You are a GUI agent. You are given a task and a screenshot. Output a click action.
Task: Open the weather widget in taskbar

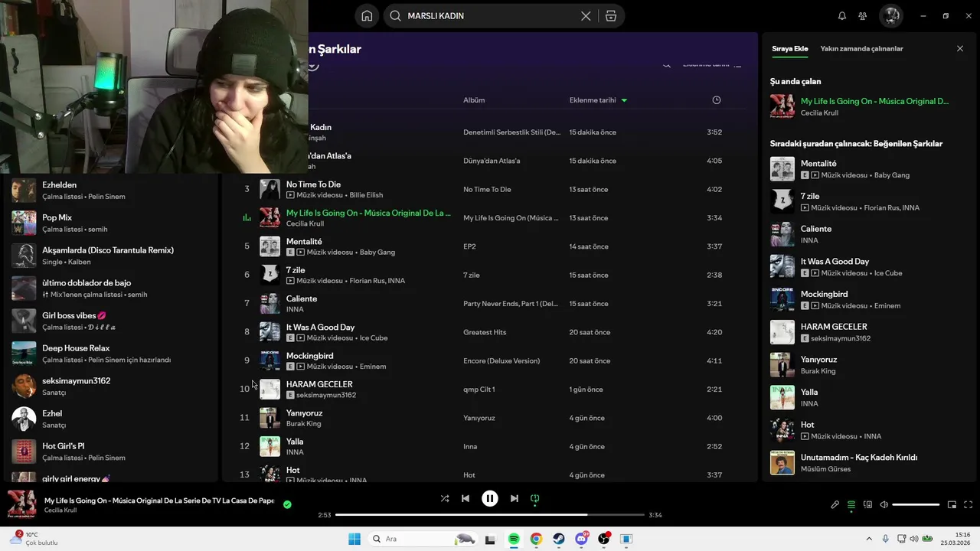click(x=34, y=539)
